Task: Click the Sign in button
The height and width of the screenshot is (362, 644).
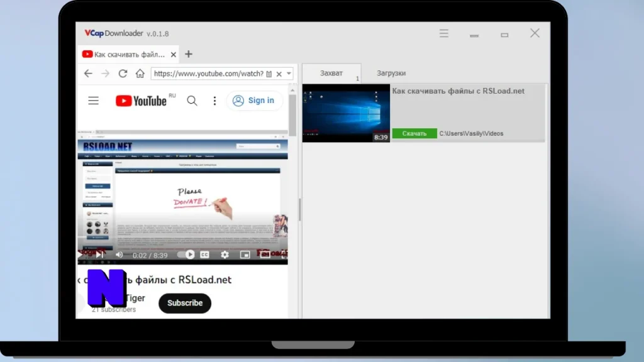Action: point(254,101)
